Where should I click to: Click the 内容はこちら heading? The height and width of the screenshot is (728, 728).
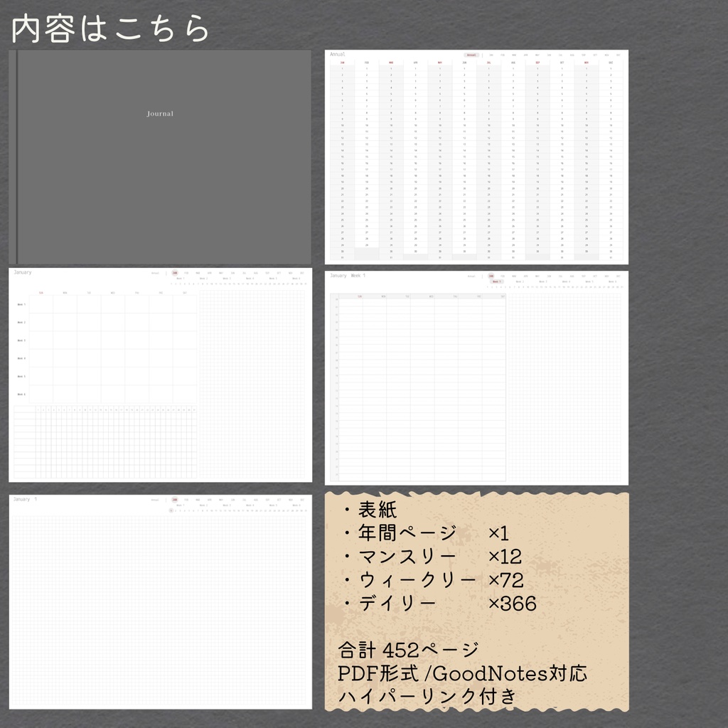click(110, 28)
